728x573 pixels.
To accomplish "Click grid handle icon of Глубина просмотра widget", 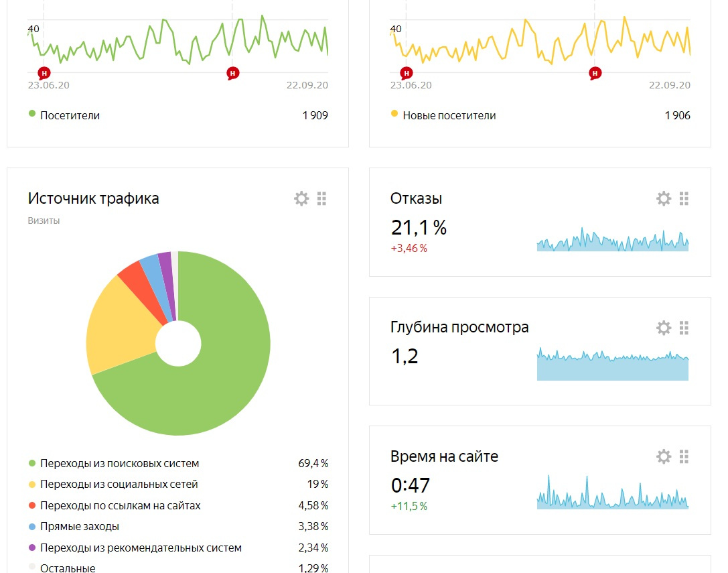I will 684,328.
